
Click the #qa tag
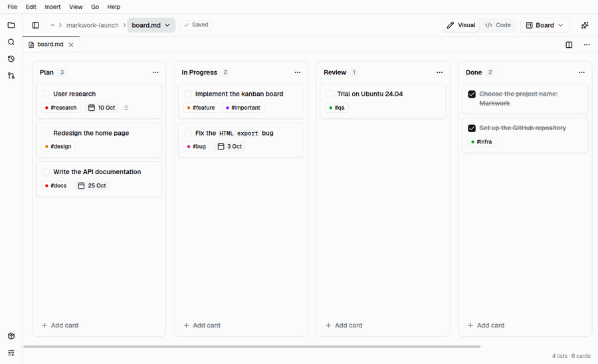tap(337, 108)
